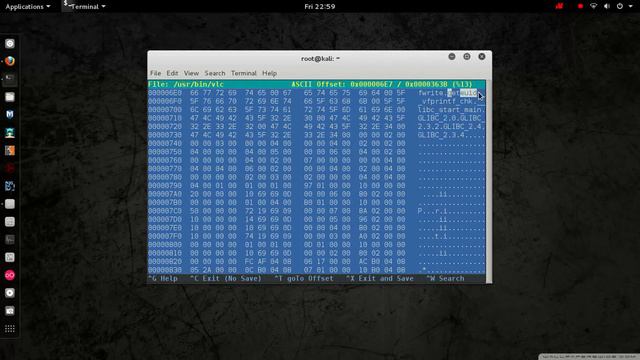The image size is (640, 360).
Task: Open the topmost round icon in the dock
Action: click(10, 44)
